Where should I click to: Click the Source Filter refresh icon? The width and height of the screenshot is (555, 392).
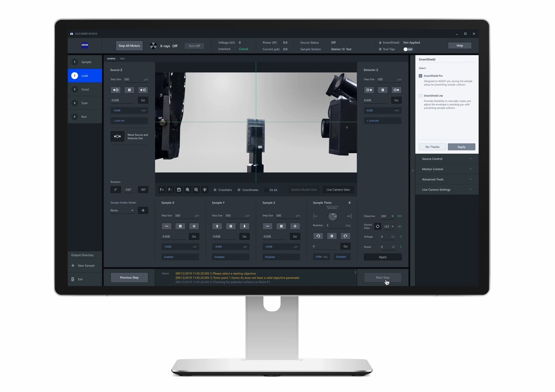(378, 226)
